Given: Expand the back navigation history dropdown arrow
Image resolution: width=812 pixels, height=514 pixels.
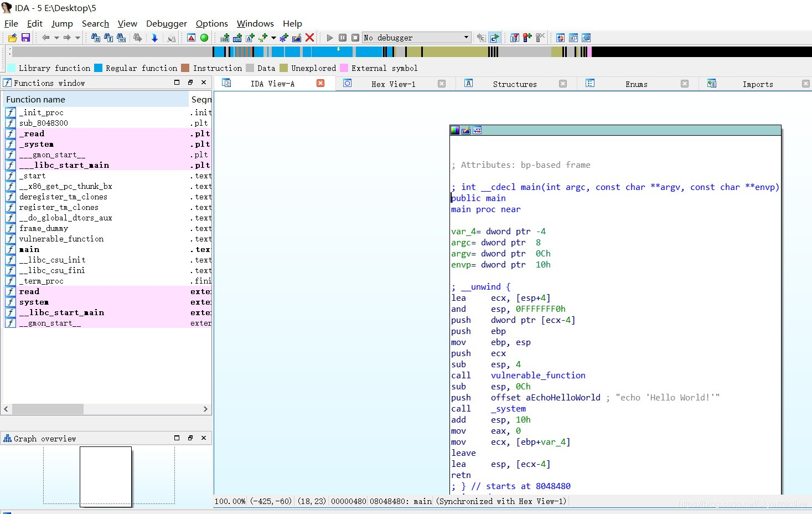Looking at the screenshot, I should click(56, 38).
